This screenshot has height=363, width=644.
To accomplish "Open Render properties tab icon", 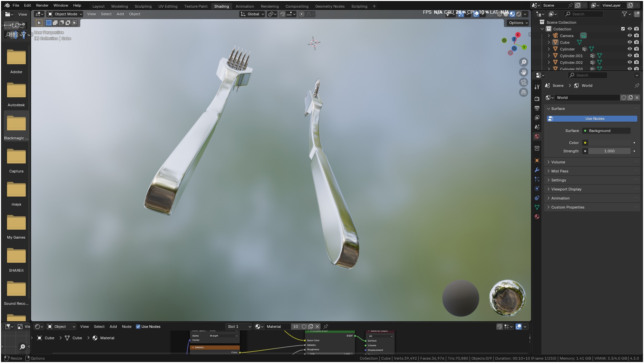I will pos(537,99).
